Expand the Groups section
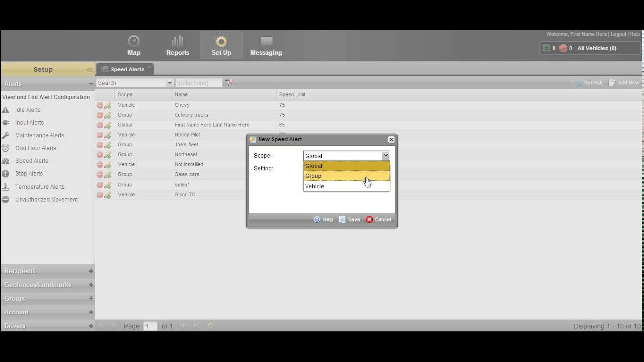644x362 pixels. click(91, 299)
